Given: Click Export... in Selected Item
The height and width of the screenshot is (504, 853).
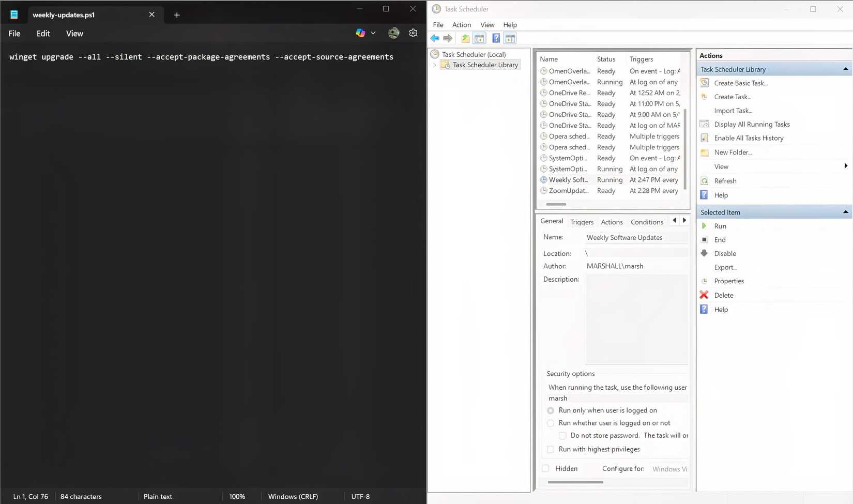Looking at the screenshot, I should 725,267.
